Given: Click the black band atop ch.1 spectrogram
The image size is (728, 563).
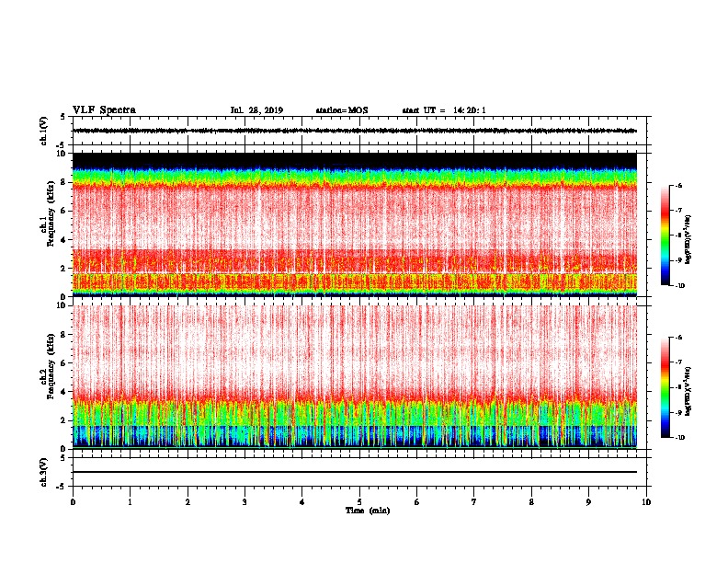Looking at the screenshot, I should click(x=354, y=160).
